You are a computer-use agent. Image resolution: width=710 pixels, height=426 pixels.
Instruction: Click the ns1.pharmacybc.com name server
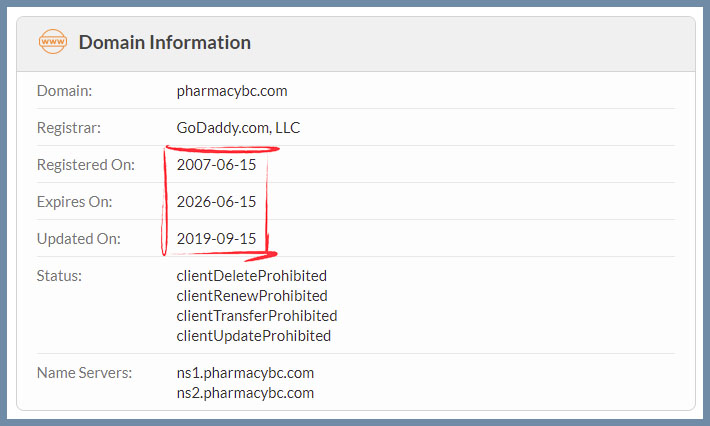[x=245, y=373]
